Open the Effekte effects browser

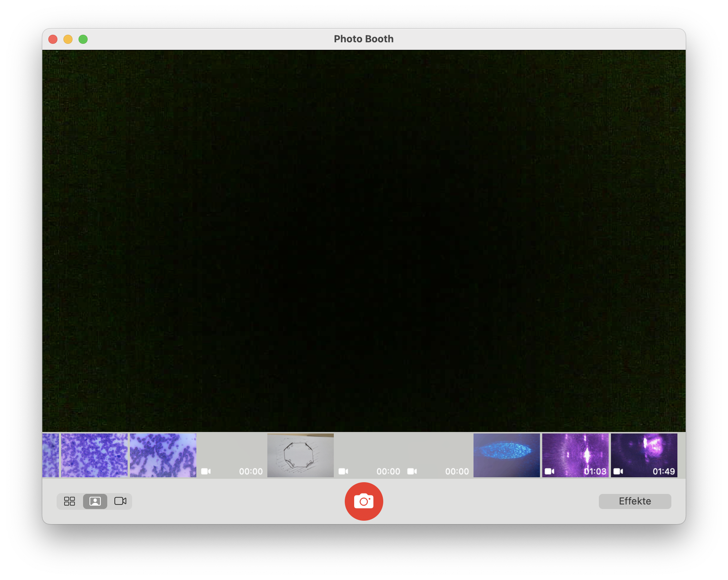(635, 501)
